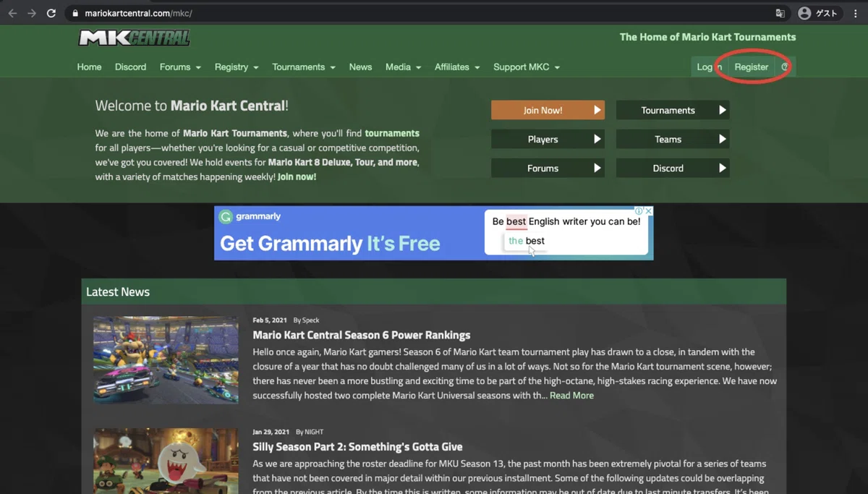Click Read More on the Power Rankings article
The height and width of the screenshot is (494, 868).
click(x=571, y=396)
